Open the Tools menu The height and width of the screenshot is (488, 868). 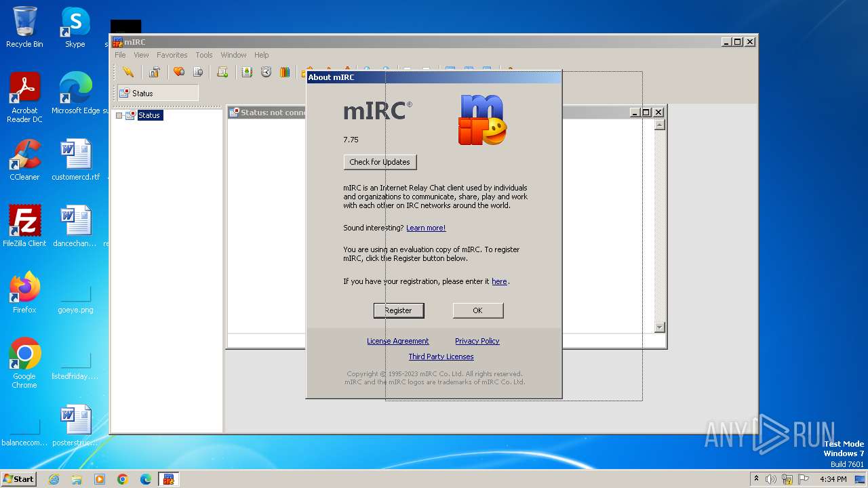[204, 55]
